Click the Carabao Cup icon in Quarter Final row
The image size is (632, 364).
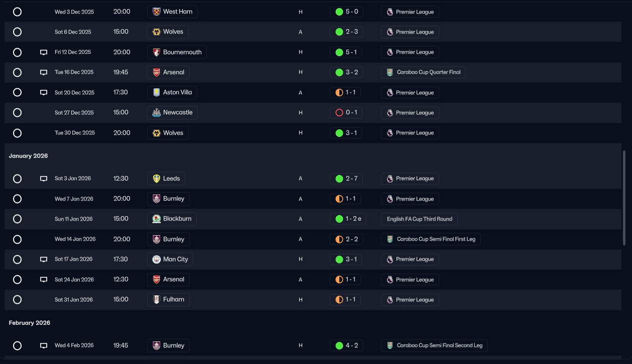[390, 72]
